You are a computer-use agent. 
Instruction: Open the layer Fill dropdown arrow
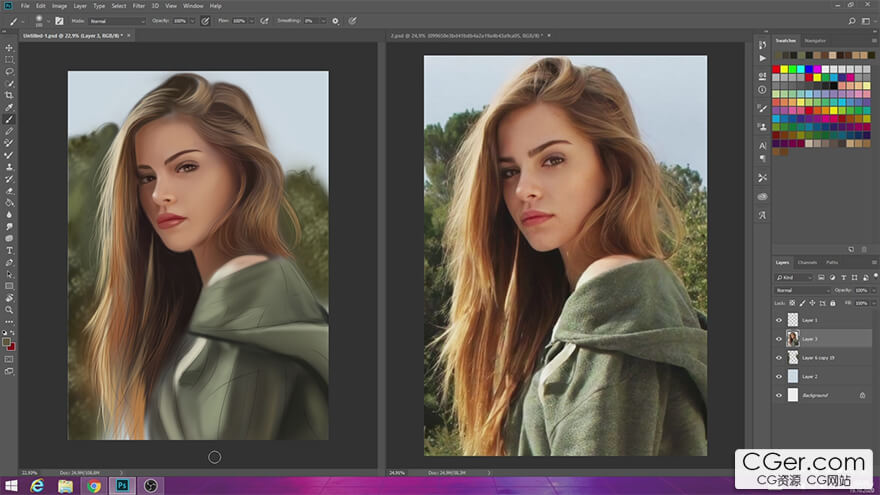click(873, 303)
